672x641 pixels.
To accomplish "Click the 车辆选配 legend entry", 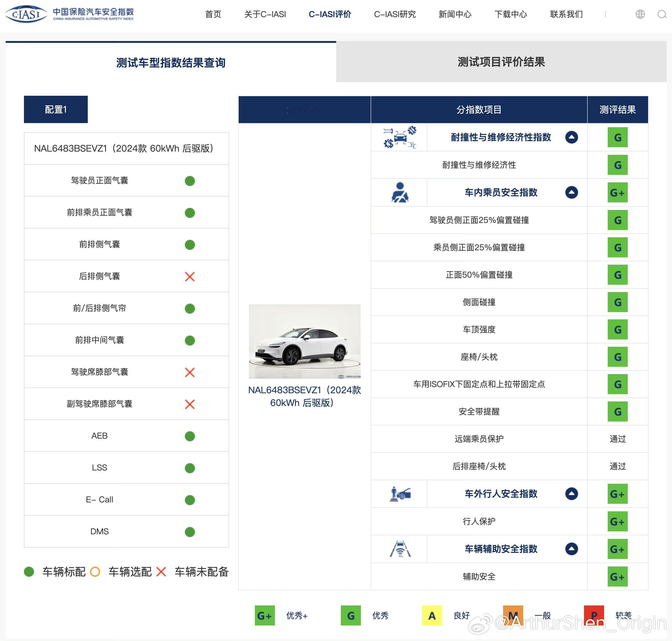I will [121, 572].
